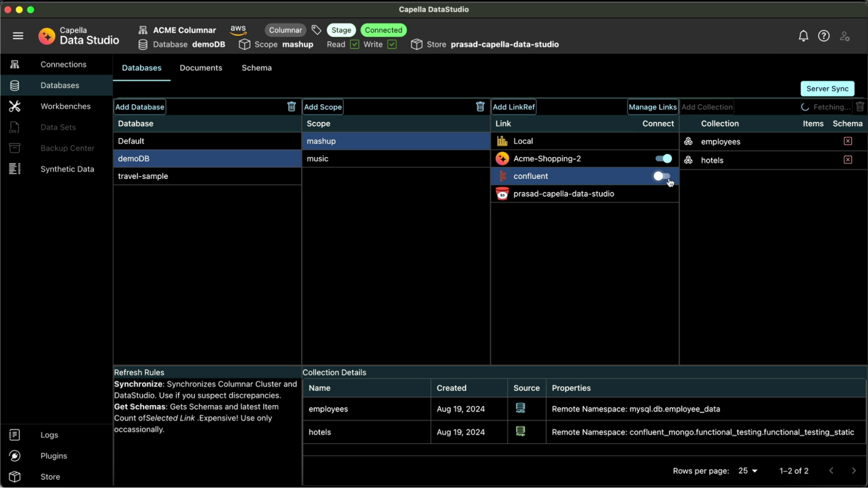
Task: Click the hotels source MongoDB icon
Action: 520,431
